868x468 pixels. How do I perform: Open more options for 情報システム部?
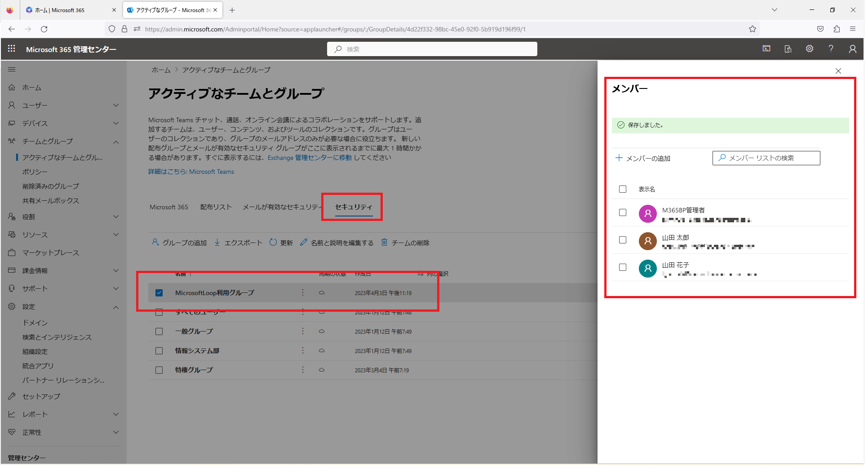[303, 350]
